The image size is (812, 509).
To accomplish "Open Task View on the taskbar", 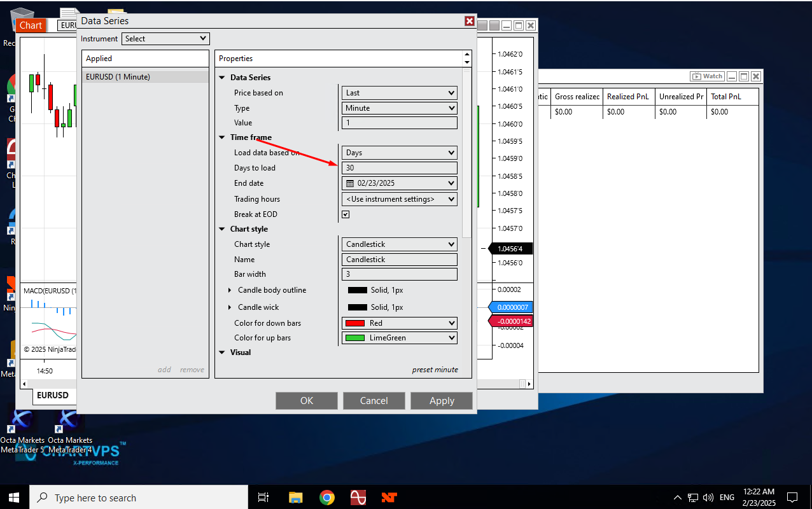I will pyautogui.click(x=263, y=498).
